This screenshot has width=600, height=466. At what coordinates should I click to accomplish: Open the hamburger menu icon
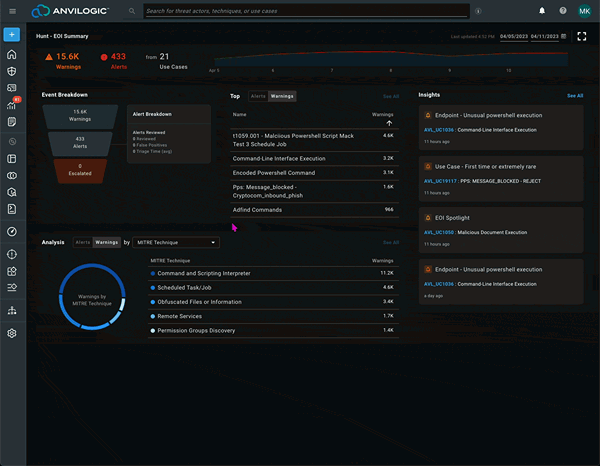pos(12,11)
